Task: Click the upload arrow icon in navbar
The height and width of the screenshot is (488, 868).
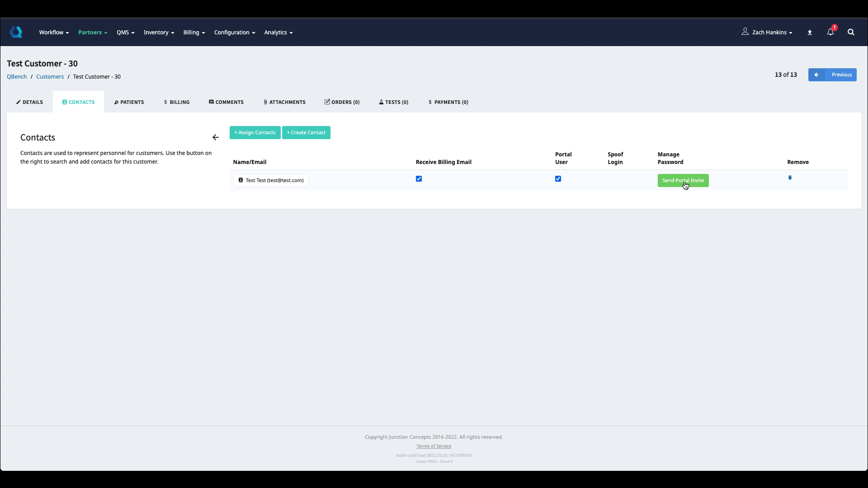Action: click(x=810, y=33)
